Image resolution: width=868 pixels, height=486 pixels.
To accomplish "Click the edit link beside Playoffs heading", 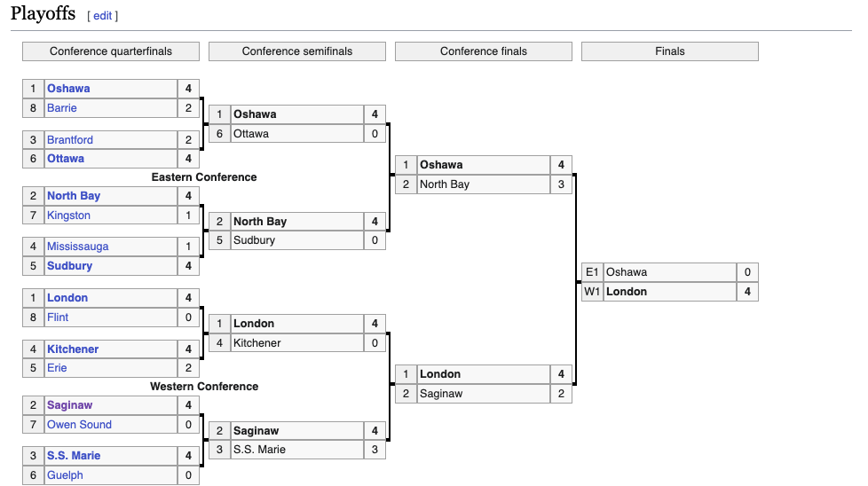I will click(103, 16).
